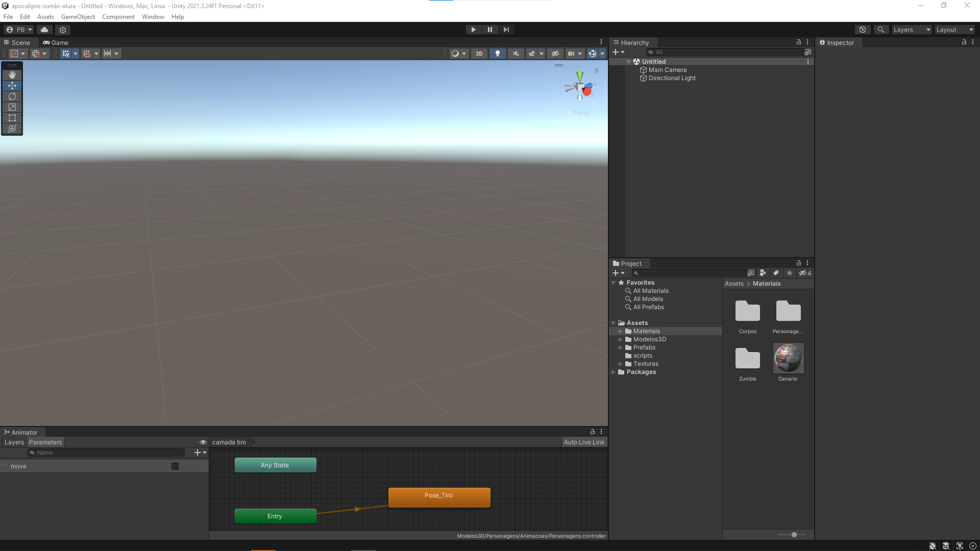Open the tool handle position dropdown

pos(18,54)
